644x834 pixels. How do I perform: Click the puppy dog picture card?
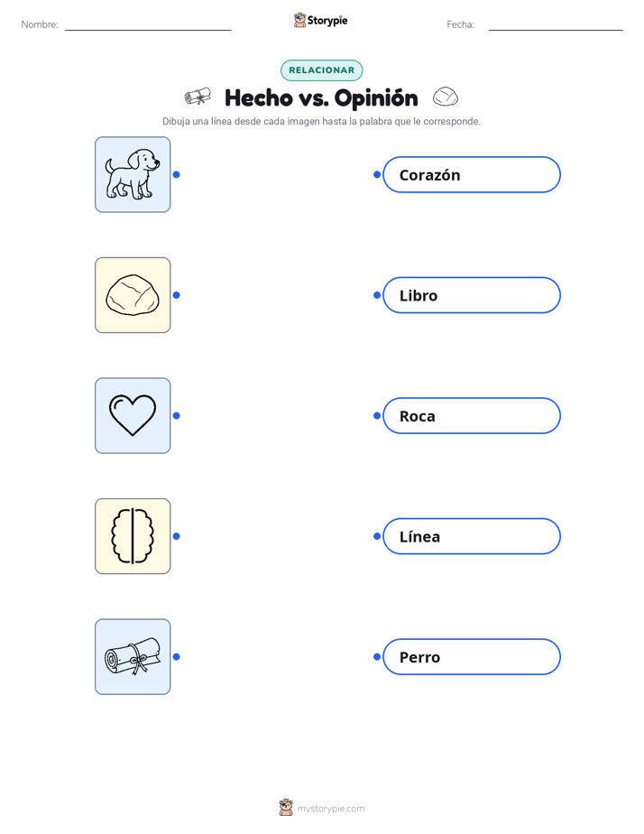click(133, 174)
